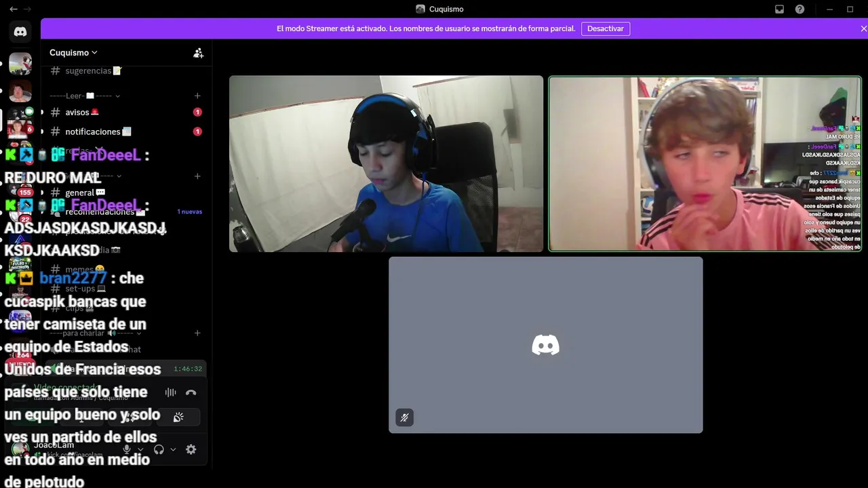Image resolution: width=868 pixels, height=488 pixels.
Task: Focus the gray Discord-logo participant tile
Action: point(546,345)
